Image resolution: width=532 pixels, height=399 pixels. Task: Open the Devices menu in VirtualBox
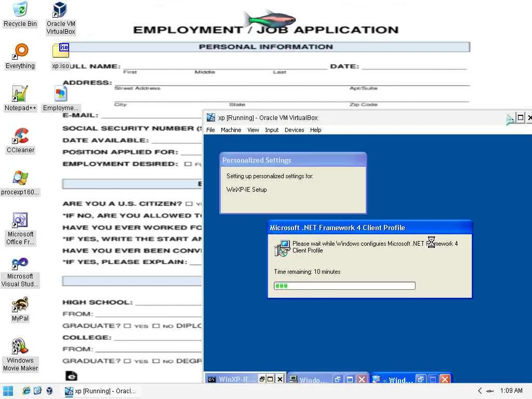click(294, 130)
